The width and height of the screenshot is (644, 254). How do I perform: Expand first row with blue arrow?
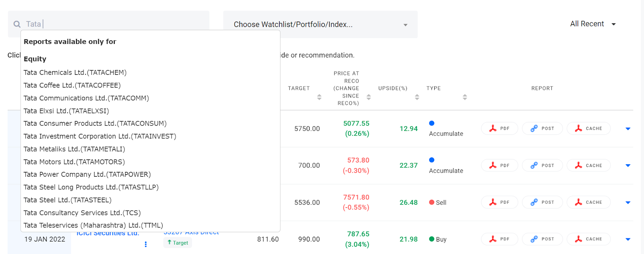(x=628, y=129)
